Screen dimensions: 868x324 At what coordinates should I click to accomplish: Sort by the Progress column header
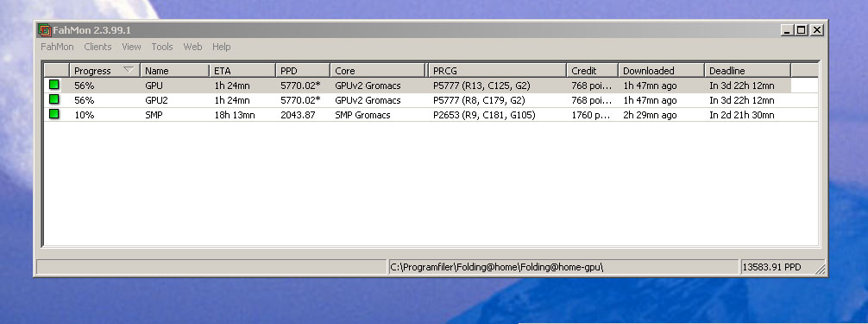pyautogui.click(x=104, y=71)
